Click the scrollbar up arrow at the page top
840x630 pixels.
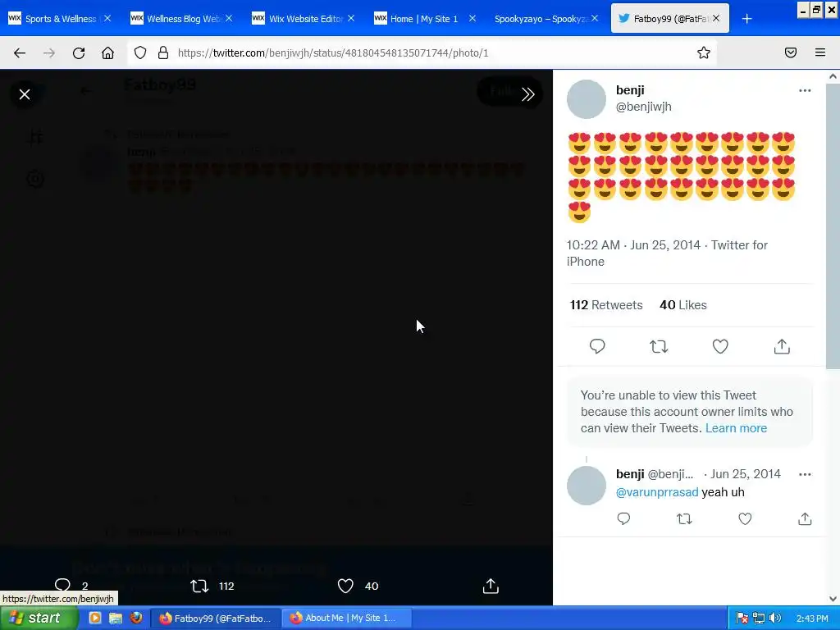point(833,76)
